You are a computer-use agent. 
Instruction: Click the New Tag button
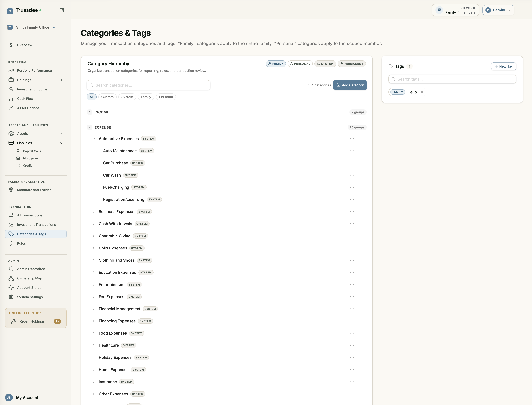pos(504,66)
